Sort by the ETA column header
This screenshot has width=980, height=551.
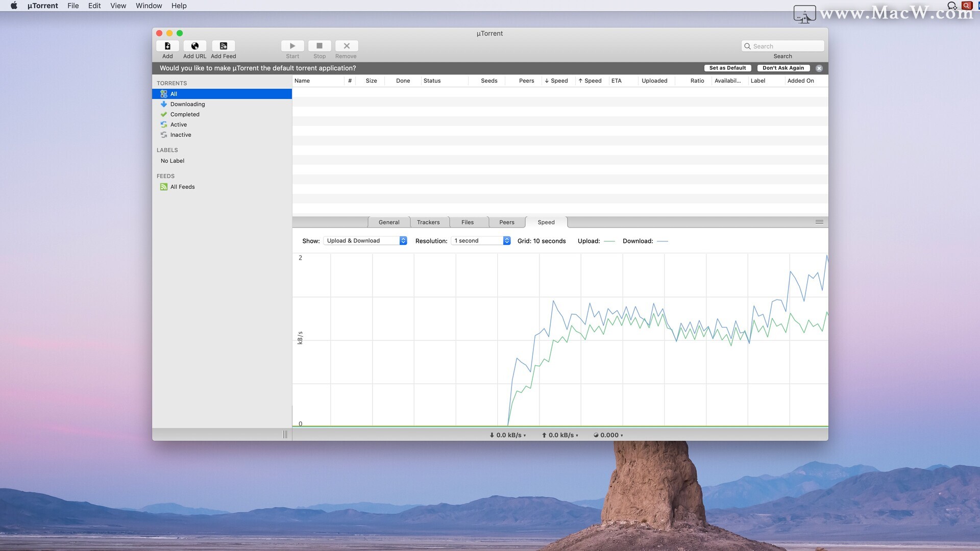click(624, 81)
